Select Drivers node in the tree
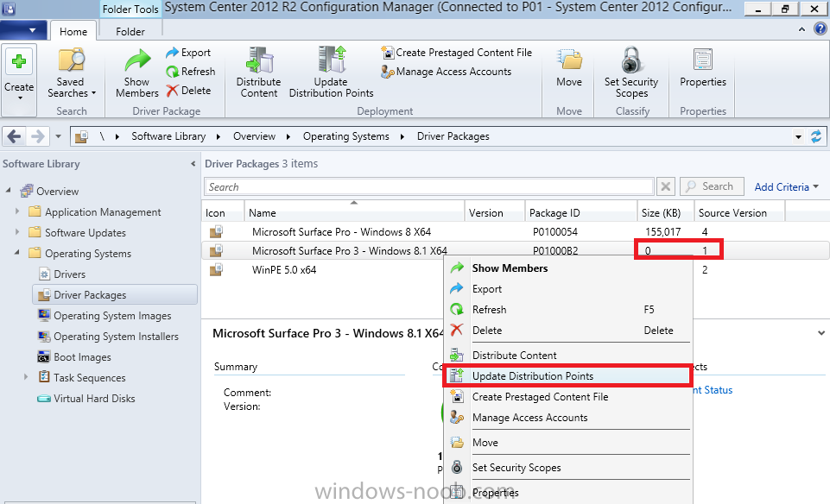Viewport: 830px width, 504px height. tap(61, 274)
